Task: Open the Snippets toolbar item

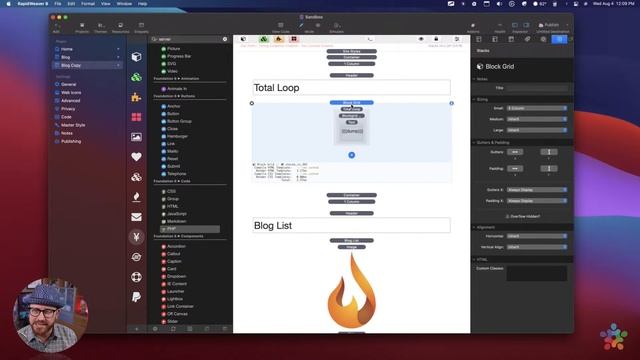Action: pyautogui.click(x=141, y=28)
